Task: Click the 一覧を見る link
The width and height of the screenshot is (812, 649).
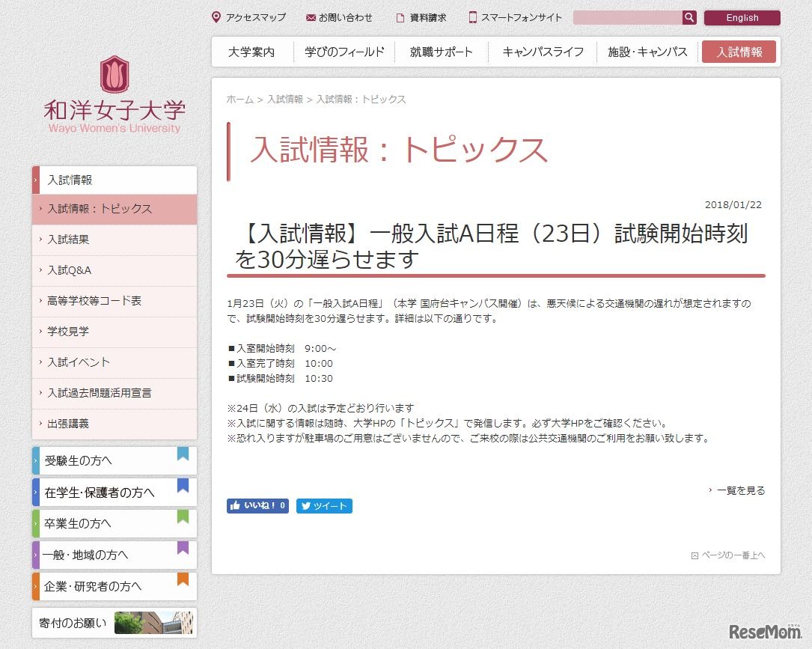Action: tap(740, 491)
